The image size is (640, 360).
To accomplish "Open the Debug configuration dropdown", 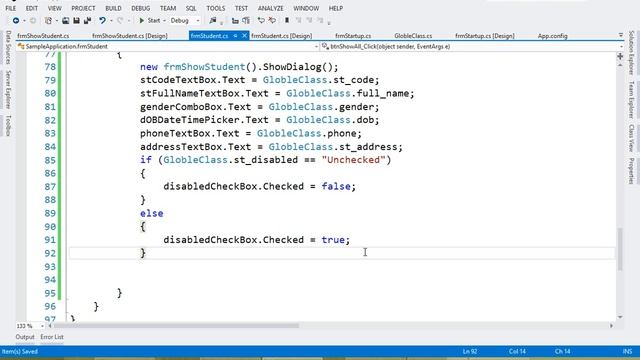I will (185, 20).
